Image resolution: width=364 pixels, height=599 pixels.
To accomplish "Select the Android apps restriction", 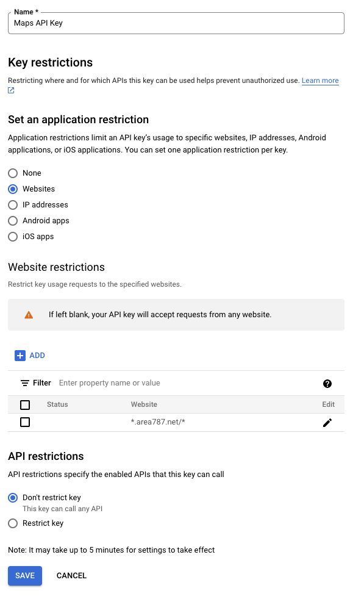I will [x=13, y=221].
